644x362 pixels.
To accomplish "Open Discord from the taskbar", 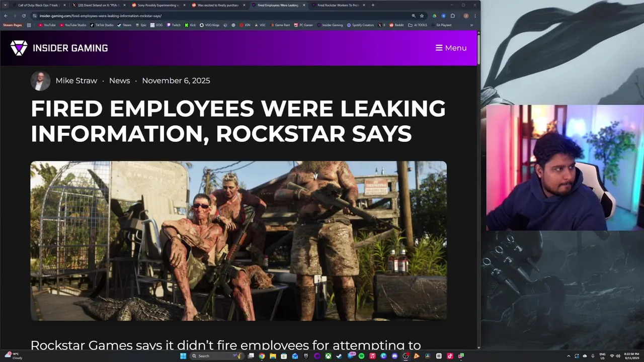I will (x=394, y=356).
